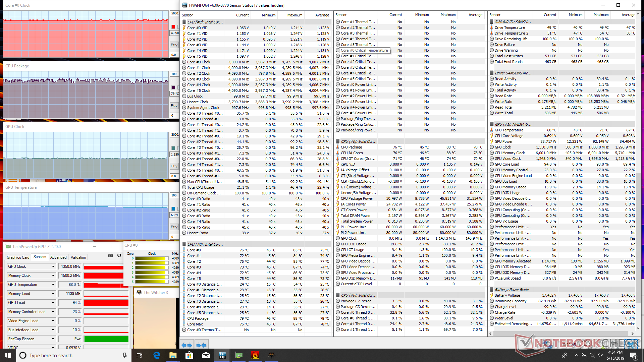Open GPU-Z taskbar icon
644x362 pixels.
pos(238,355)
